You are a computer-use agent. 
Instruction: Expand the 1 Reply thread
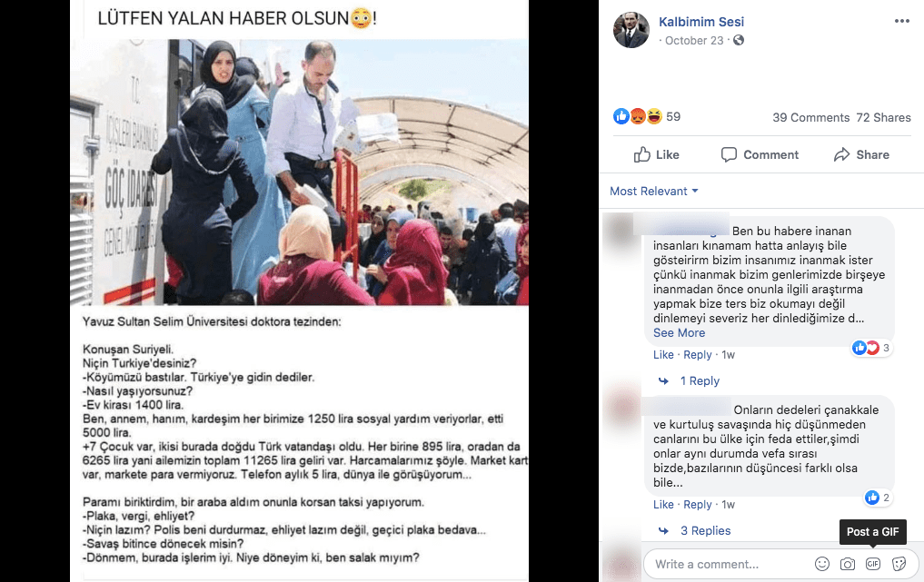point(700,380)
